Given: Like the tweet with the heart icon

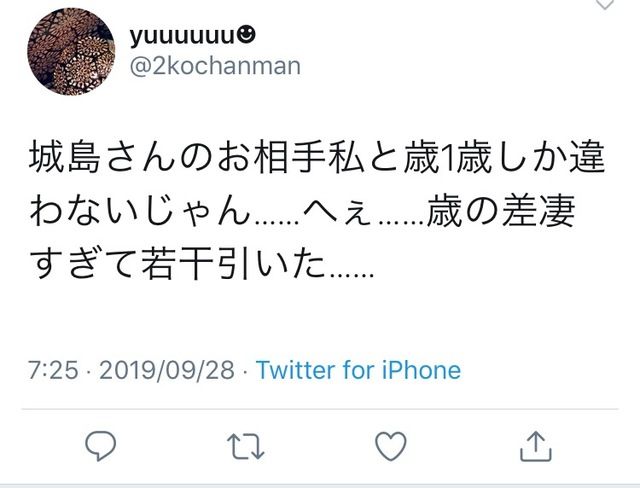Looking at the screenshot, I should [x=391, y=446].
